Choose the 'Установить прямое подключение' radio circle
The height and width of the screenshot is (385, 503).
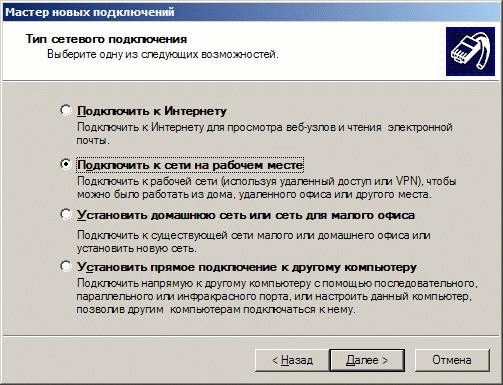coord(66,267)
